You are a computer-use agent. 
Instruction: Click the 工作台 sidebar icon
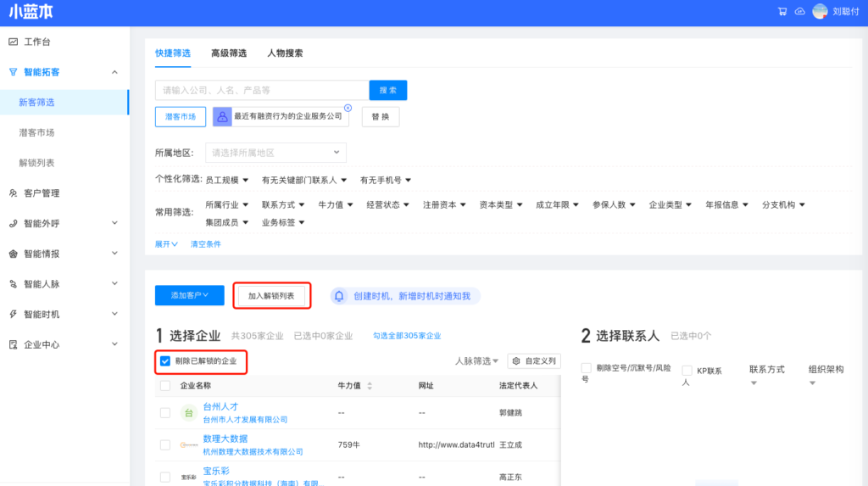[x=13, y=42]
